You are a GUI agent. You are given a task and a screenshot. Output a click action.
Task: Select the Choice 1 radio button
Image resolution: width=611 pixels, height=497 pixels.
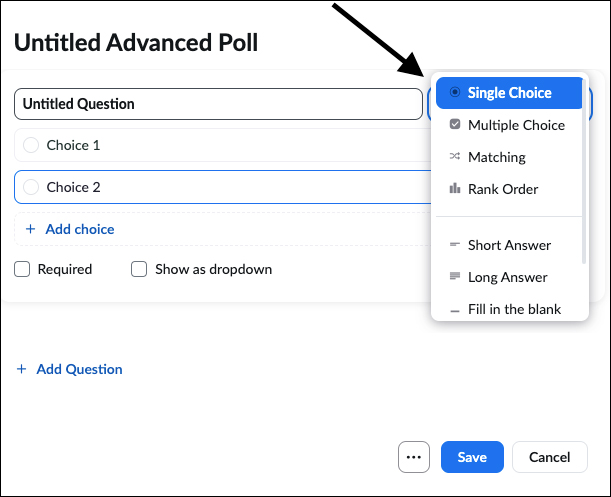tap(30, 145)
